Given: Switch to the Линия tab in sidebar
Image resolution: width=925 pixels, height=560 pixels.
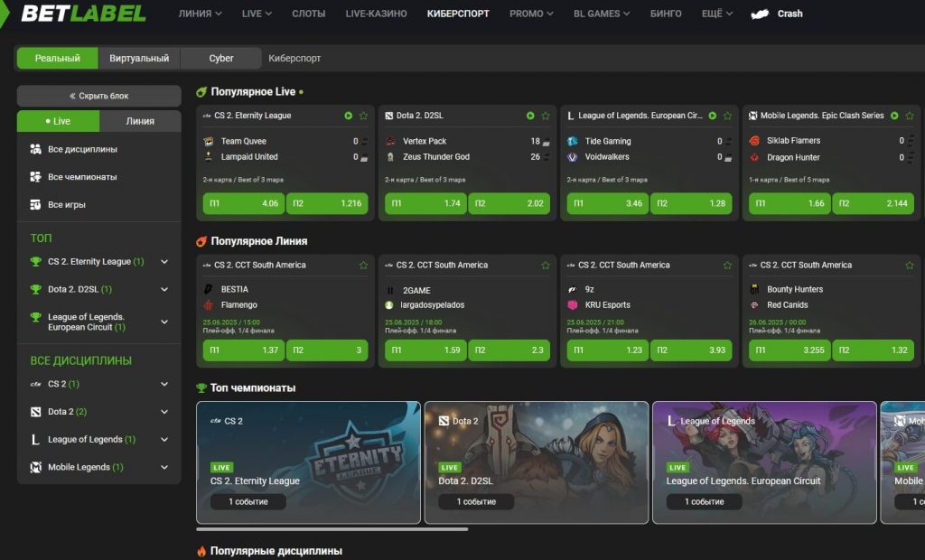Looking at the screenshot, I should tap(140, 121).
